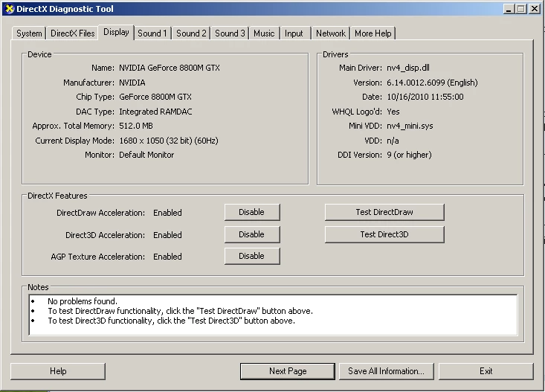Maximize the DirectX Diagnostic Tool window
Screen dimensions: 545x392
(521, 9)
